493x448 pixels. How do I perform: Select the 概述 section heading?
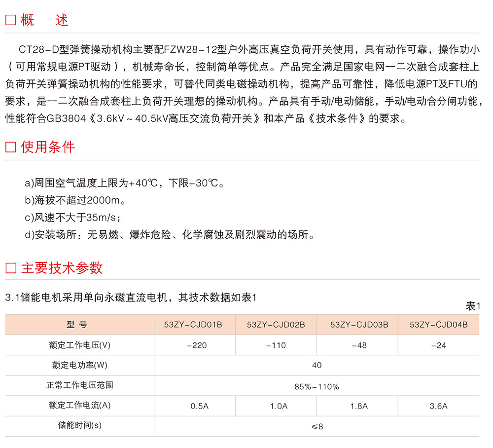[44, 20]
